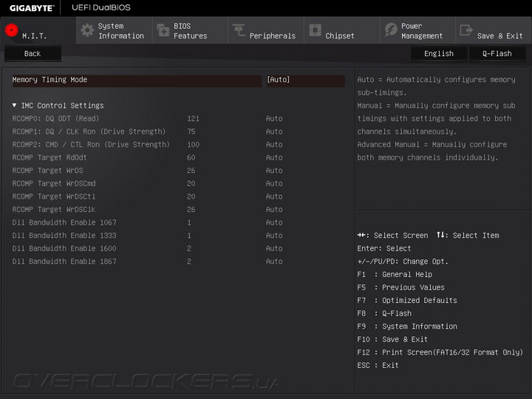This screenshot has height=399, width=532.
Task: Click the English language button
Action: point(439,54)
